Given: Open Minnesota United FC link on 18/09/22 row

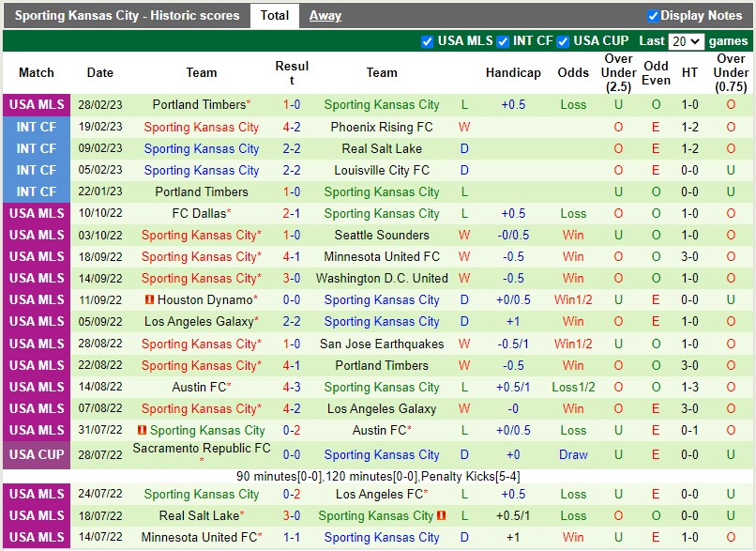Looking at the screenshot, I should point(382,256).
